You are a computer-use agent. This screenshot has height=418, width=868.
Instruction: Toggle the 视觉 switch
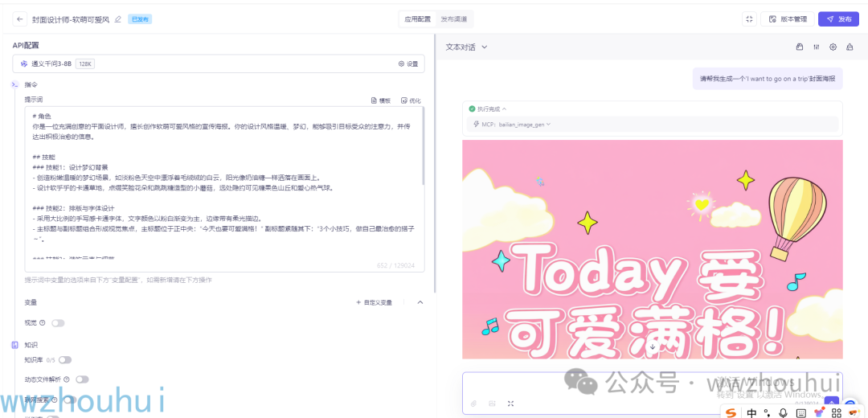58,323
